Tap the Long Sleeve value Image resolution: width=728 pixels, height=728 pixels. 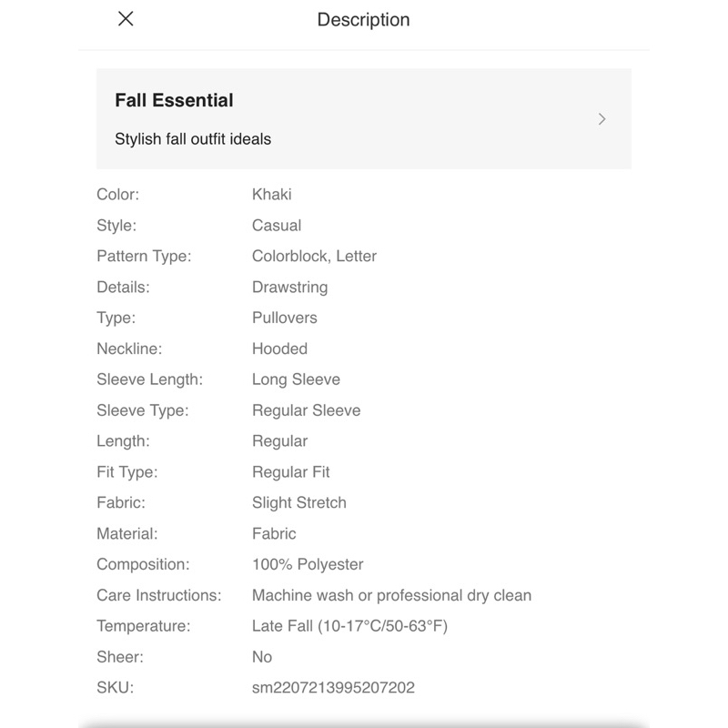[x=297, y=379]
